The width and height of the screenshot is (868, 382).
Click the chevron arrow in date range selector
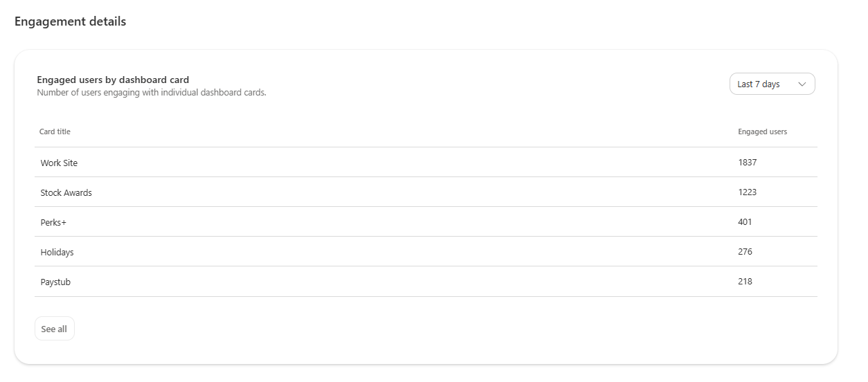click(x=802, y=84)
